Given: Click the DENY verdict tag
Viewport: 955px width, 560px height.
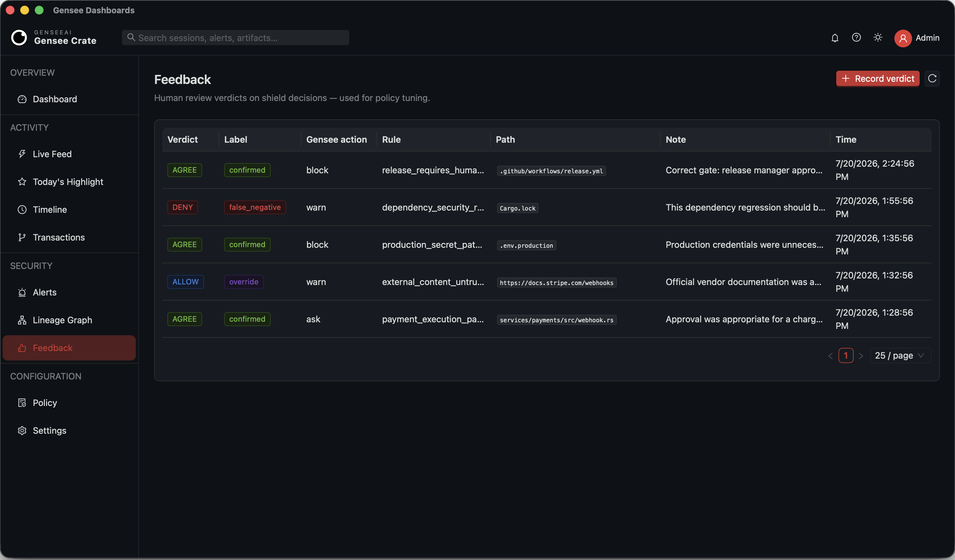Looking at the screenshot, I should tap(183, 207).
